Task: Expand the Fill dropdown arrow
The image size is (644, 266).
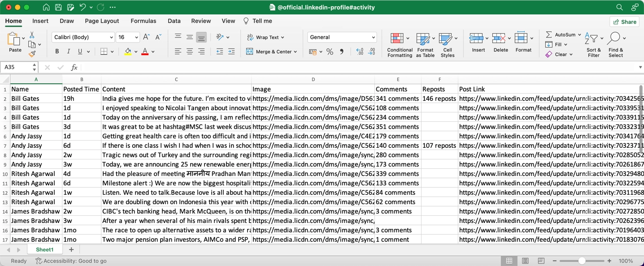Action: coord(566,45)
